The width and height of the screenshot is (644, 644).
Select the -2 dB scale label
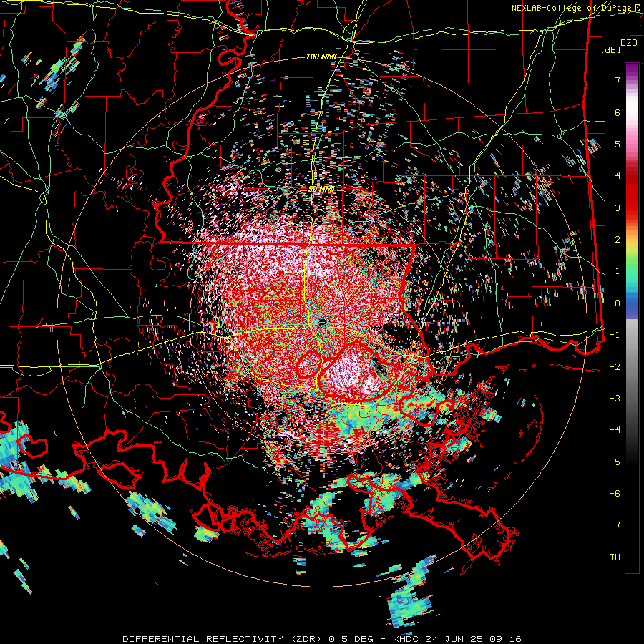(615, 367)
